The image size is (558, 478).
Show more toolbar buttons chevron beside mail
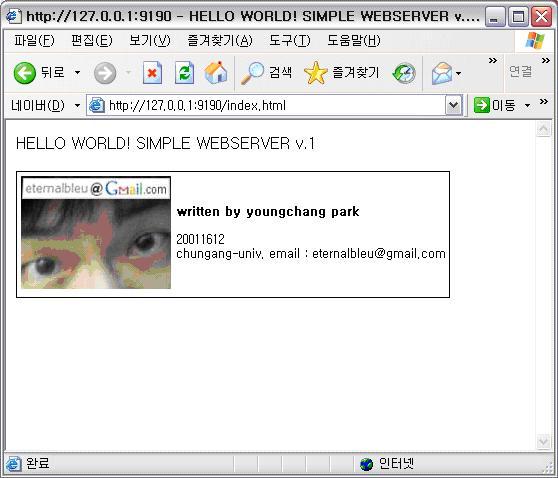click(493, 61)
